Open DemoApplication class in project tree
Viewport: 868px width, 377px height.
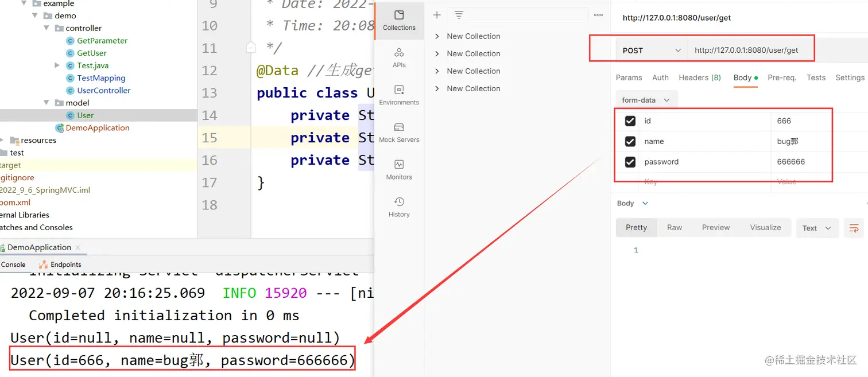click(98, 127)
